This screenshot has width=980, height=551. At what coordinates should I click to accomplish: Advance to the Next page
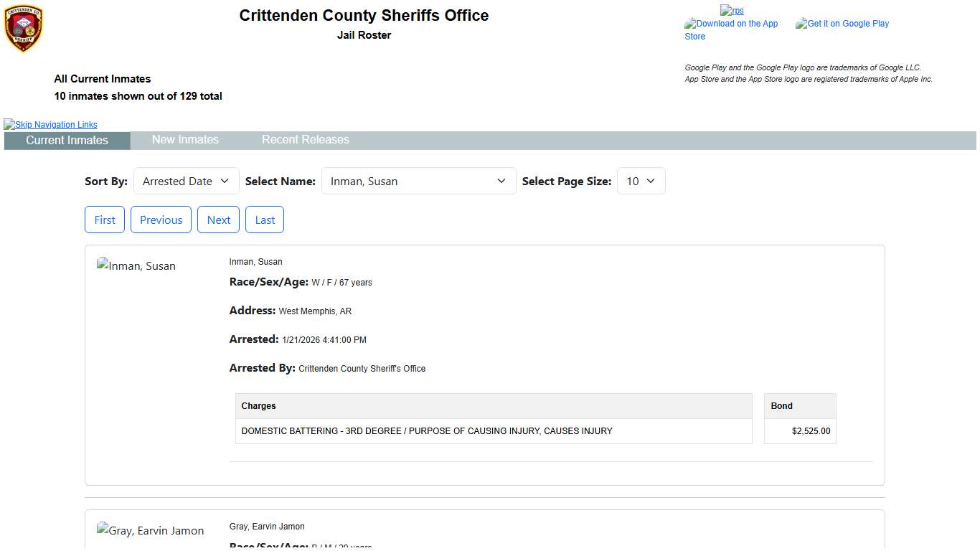click(218, 220)
